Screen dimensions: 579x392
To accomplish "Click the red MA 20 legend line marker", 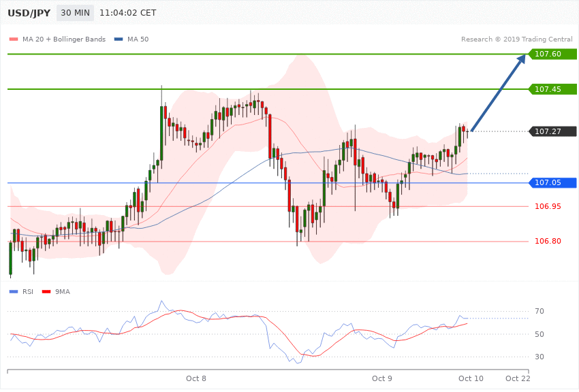I will (x=13, y=39).
